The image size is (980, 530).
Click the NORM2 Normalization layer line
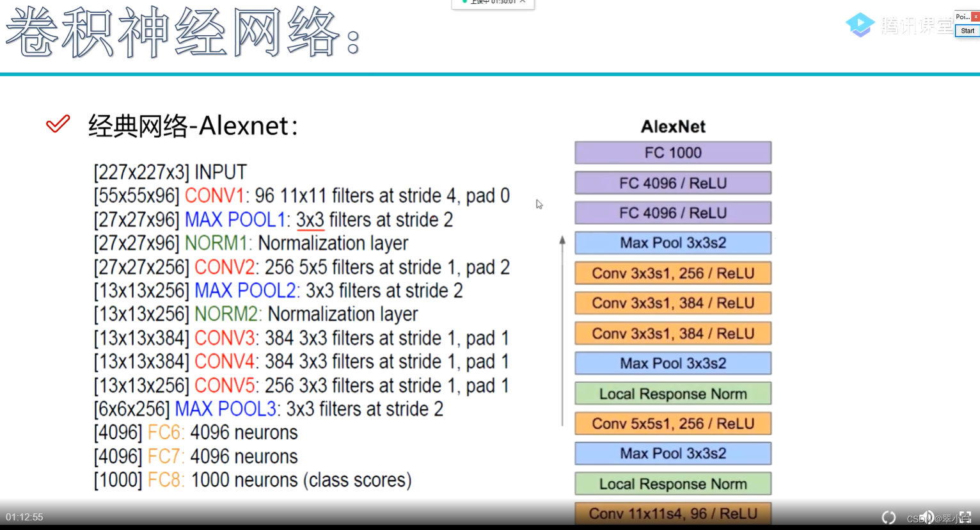tap(256, 314)
